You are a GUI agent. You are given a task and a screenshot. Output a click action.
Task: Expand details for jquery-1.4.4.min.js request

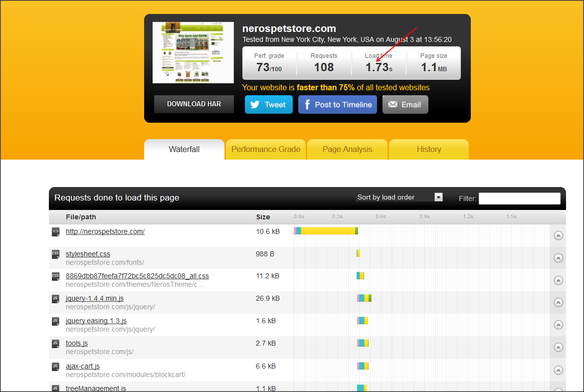point(558,302)
